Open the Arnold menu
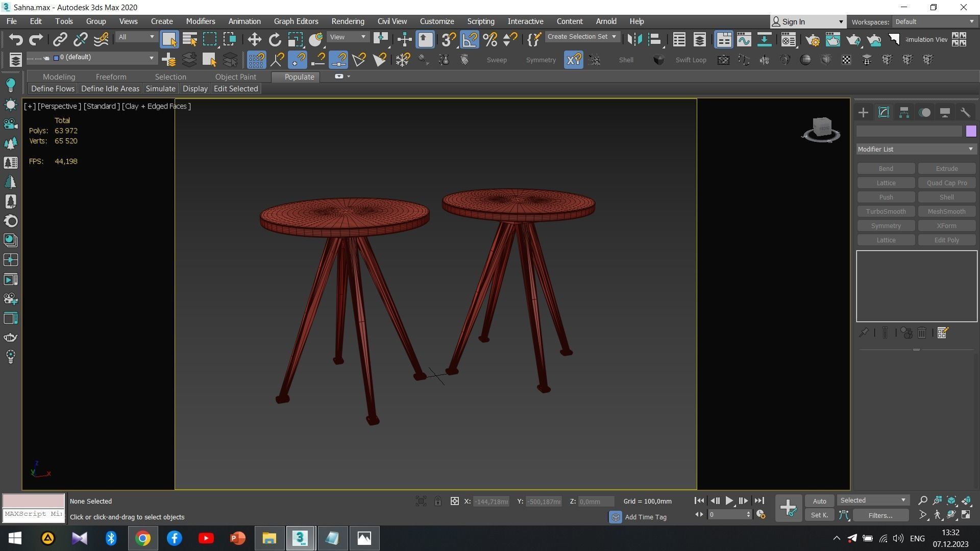 606,21
